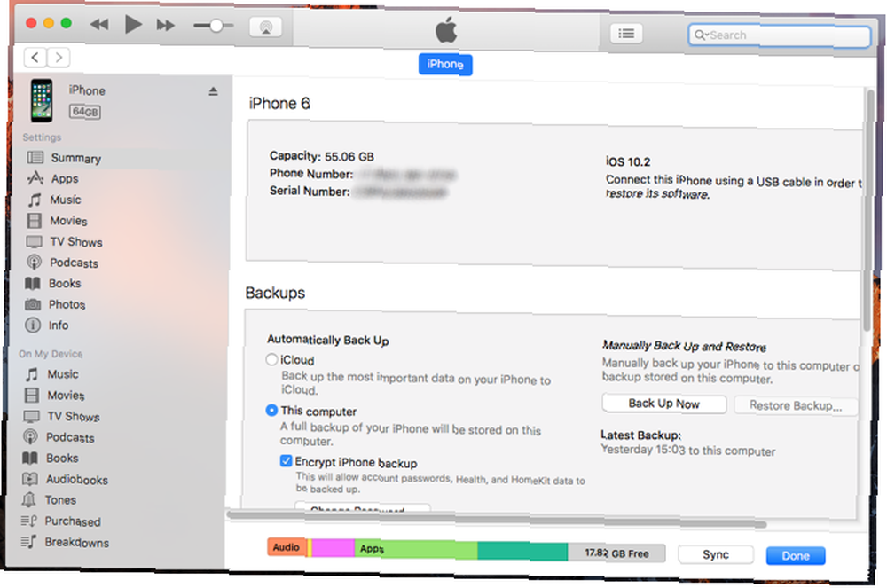Click the Audiobooks icon
Viewport: 887px width, 588px height.
29,480
